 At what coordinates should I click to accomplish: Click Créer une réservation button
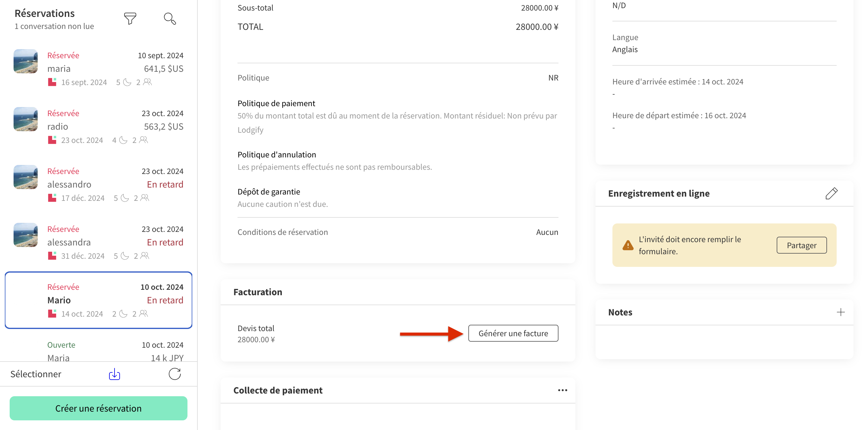pos(98,408)
